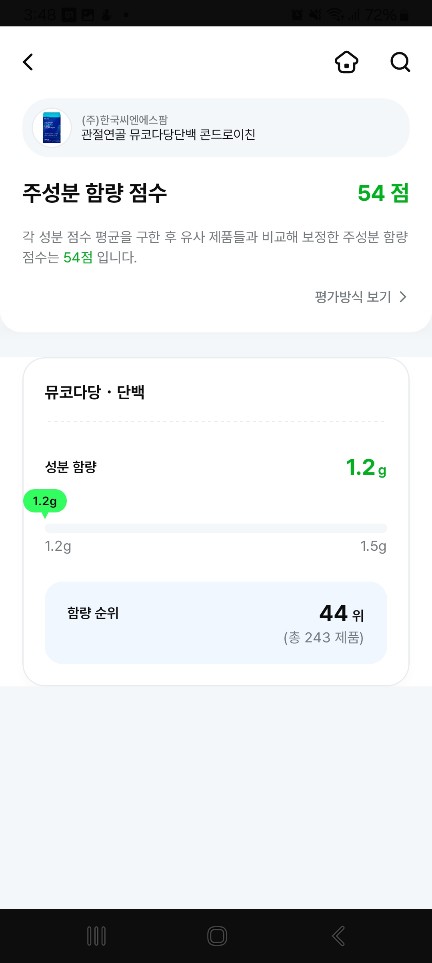Tap (주)한국씨엔에스팜 manufacturer name
This screenshot has width=432, height=963.
[x=124, y=120]
